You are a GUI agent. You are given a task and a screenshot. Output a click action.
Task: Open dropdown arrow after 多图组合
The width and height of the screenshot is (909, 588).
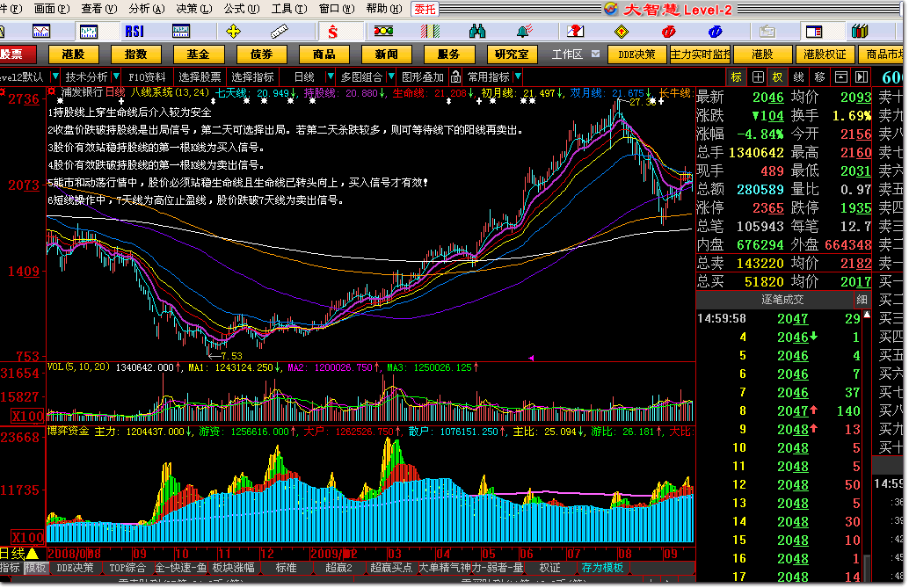point(391,76)
